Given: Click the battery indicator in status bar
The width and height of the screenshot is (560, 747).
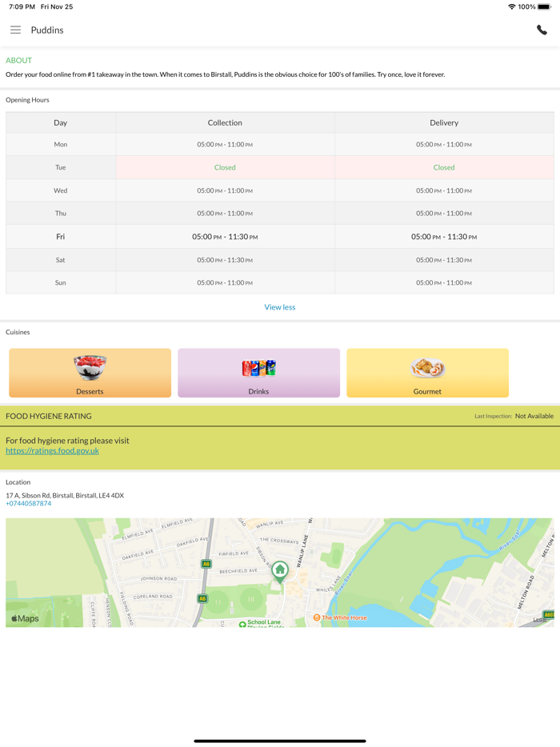Looking at the screenshot, I should (x=545, y=6).
